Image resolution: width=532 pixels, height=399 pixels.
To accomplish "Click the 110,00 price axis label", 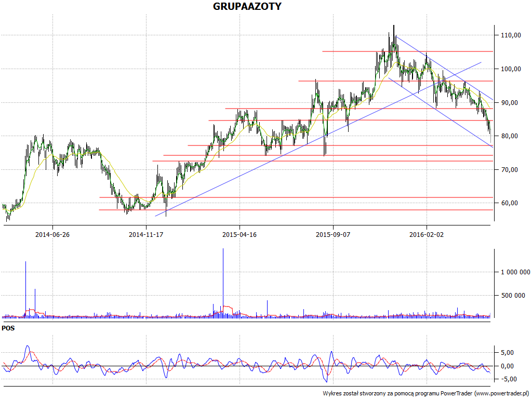I will pos(511,35).
